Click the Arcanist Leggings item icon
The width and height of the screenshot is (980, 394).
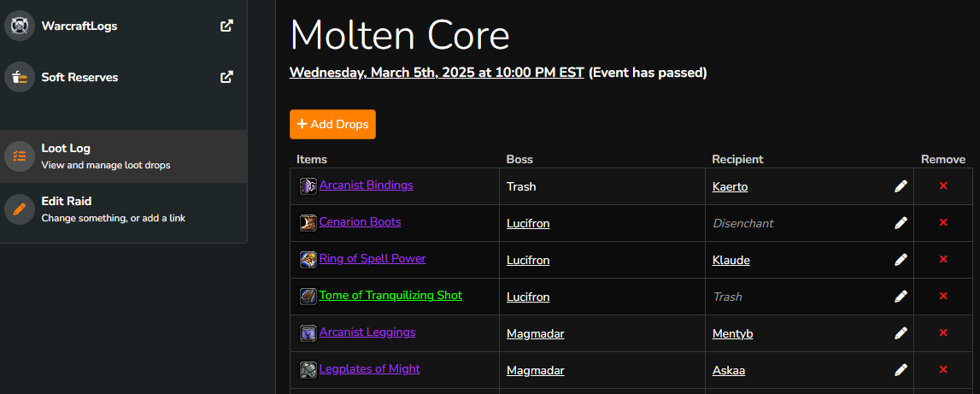click(x=308, y=333)
